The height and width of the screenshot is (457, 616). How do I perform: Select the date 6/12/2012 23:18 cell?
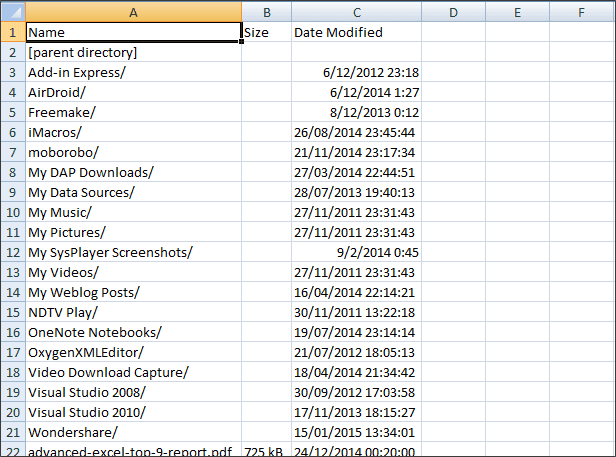tap(356, 72)
